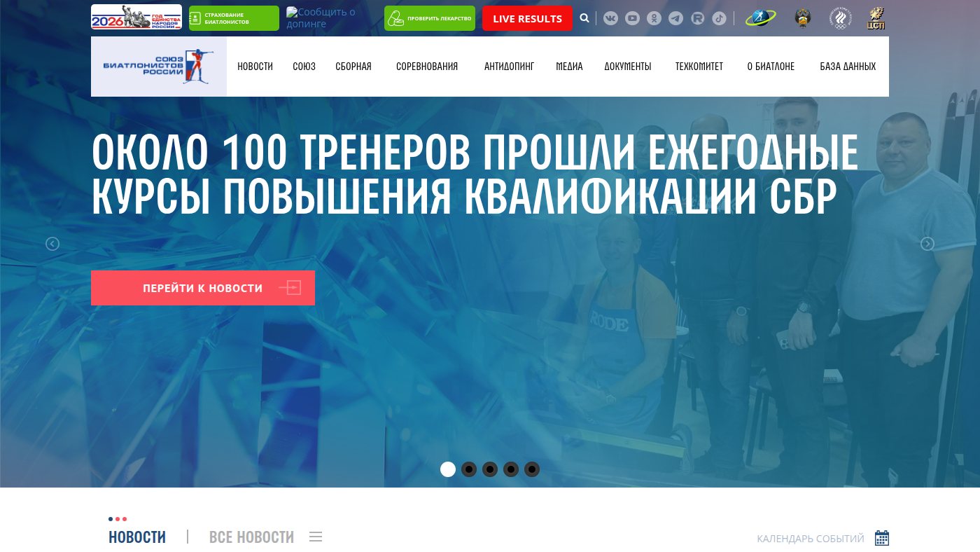The width and height of the screenshot is (980, 552).
Task: Open the events calendar icon
Action: (x=882, y=538)
